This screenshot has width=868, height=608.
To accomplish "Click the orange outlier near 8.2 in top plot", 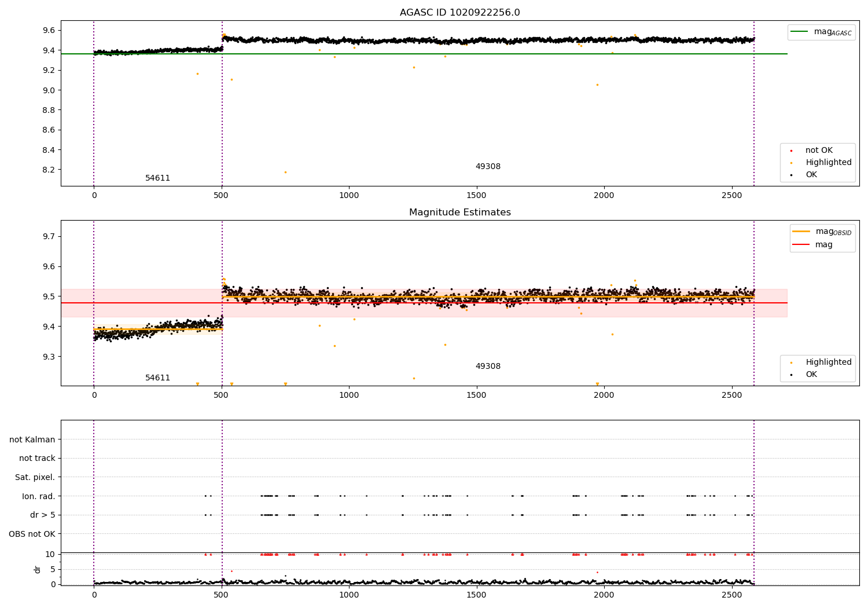I will pyautogui.click(x=285, y=172).
